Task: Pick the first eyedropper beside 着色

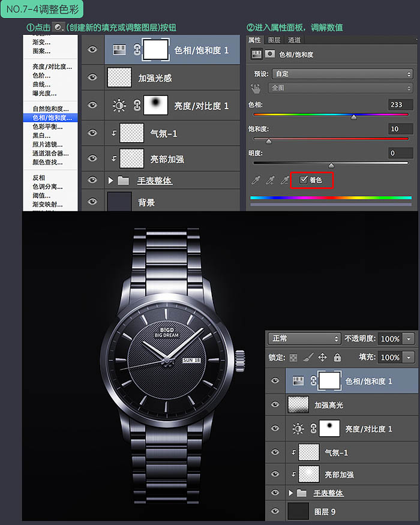Action: coord(256,180)
